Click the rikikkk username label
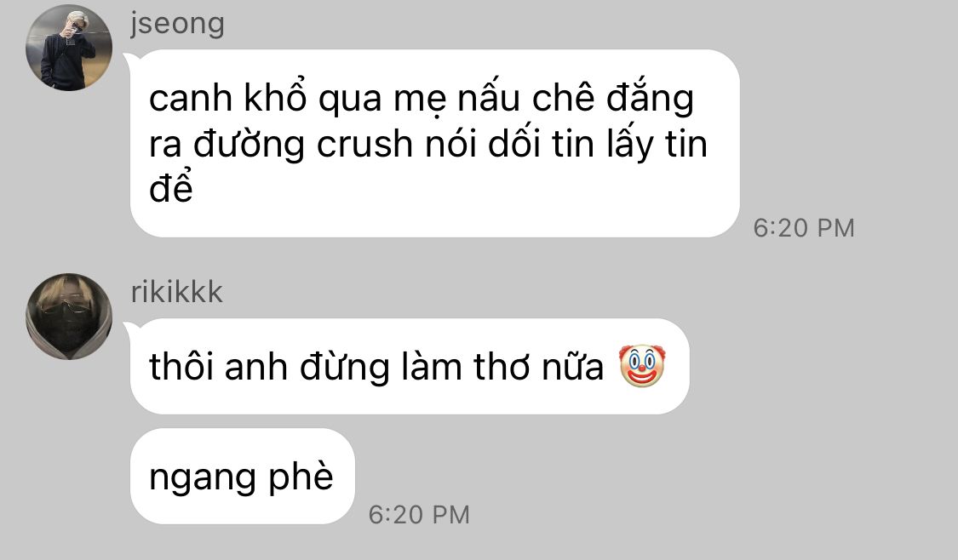 tap(176, 292)
